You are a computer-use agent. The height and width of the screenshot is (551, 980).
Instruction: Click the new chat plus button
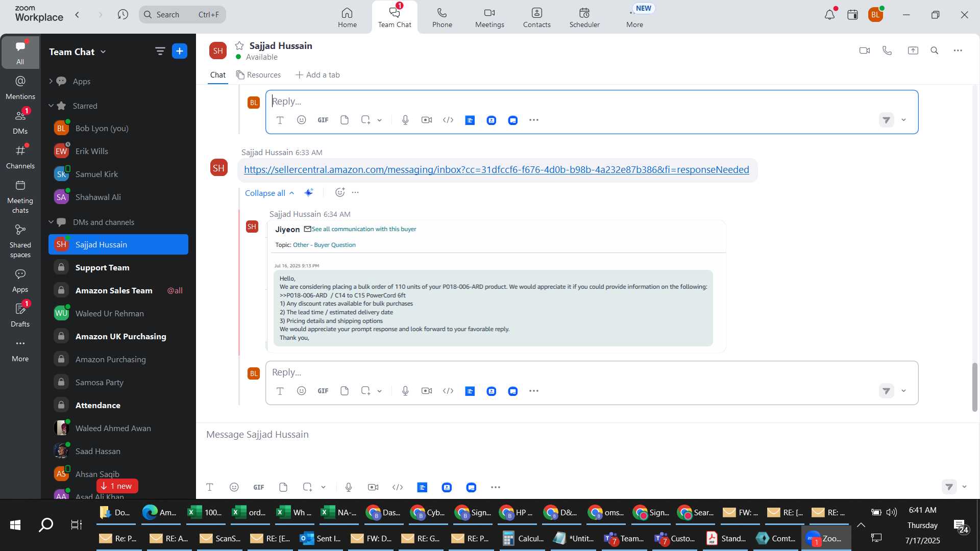pyautogui.click(x=180, y=51)
